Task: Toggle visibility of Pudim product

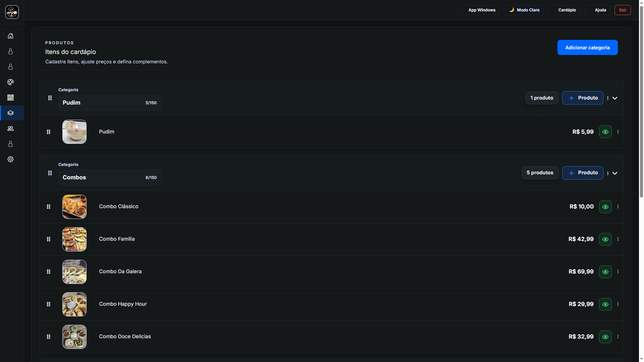Action: [x=605, y=132]
